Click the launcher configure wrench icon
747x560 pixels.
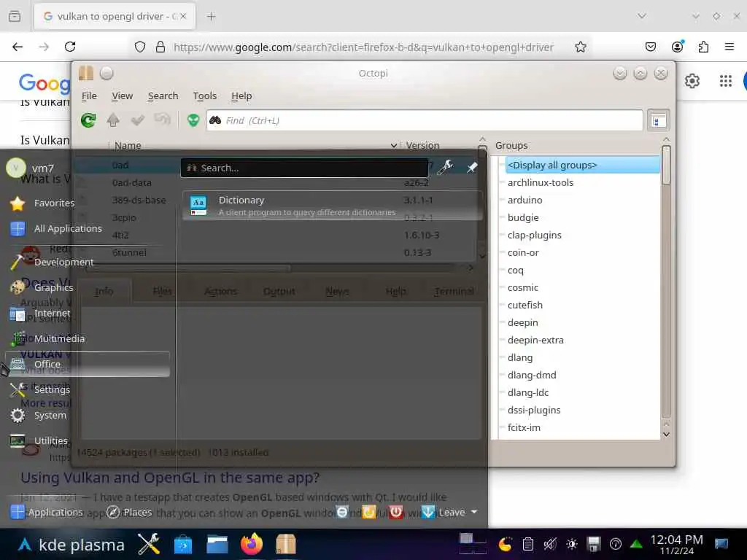click(x=446, y=167)
